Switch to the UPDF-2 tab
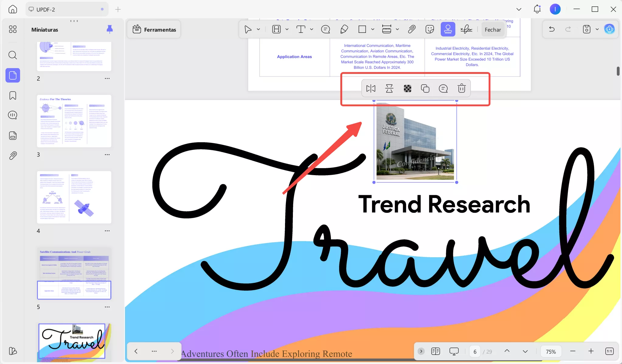The image size is (622, 364). click(x=46, y=9)
